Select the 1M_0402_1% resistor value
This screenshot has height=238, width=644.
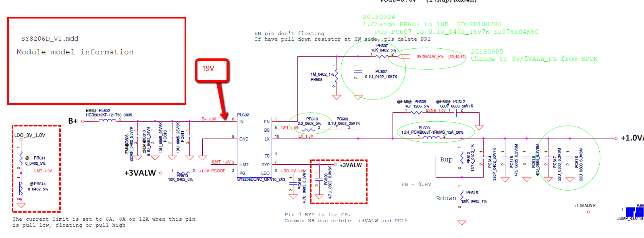coord(322,74)
